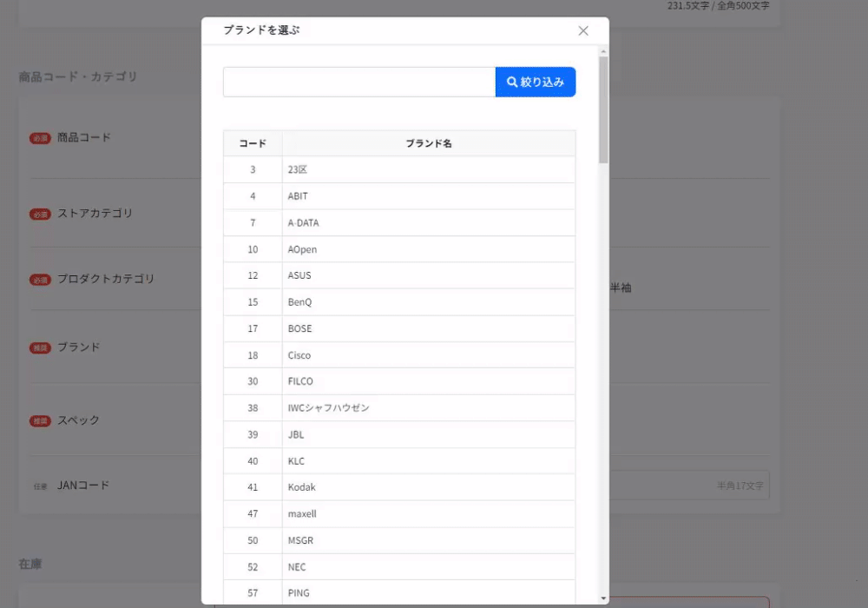
Task: Click code 47 cell
Action: click(253, 513)
